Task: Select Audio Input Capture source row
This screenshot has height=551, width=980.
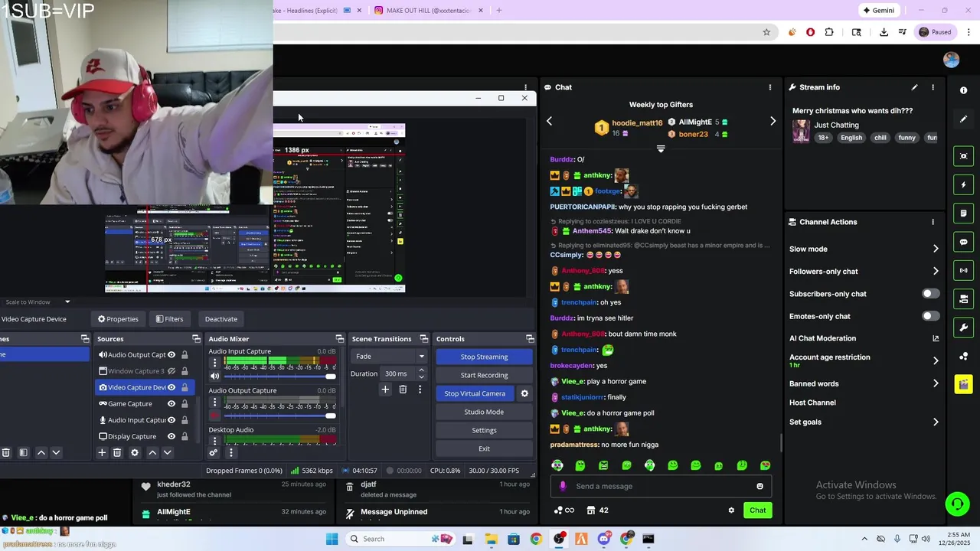Action: pyautogui.click(x=136, y=420)
